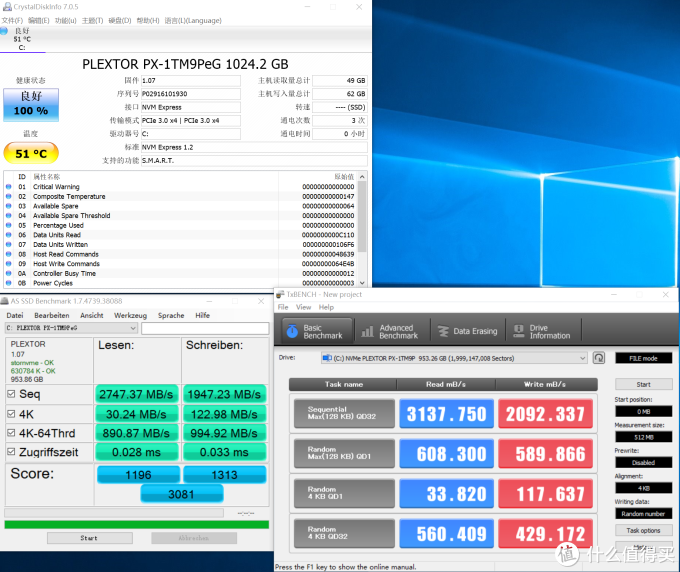Open TxBENCH Help menu
This screenshot has width=680, height=572.
326,307
